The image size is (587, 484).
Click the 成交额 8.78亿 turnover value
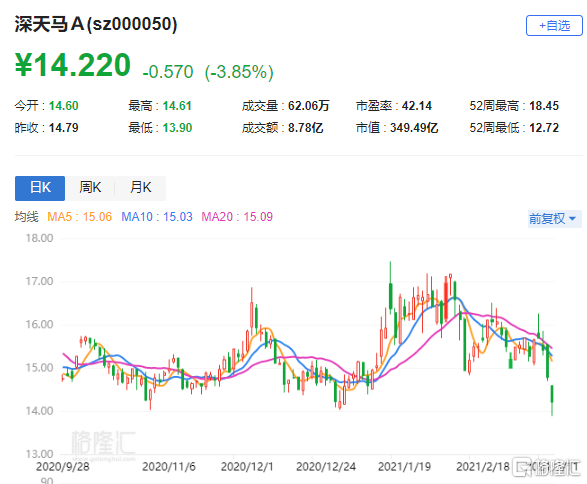282,128
